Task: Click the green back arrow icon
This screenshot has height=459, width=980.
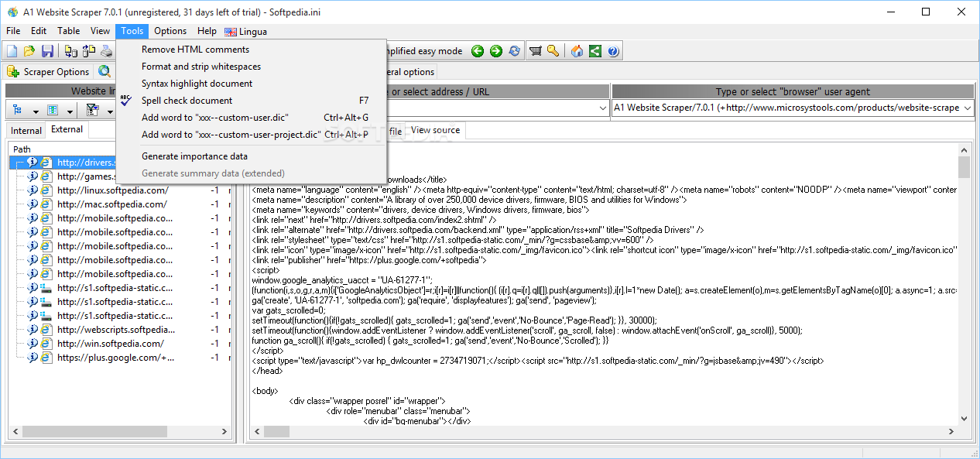Action: [x=478, y=51]
